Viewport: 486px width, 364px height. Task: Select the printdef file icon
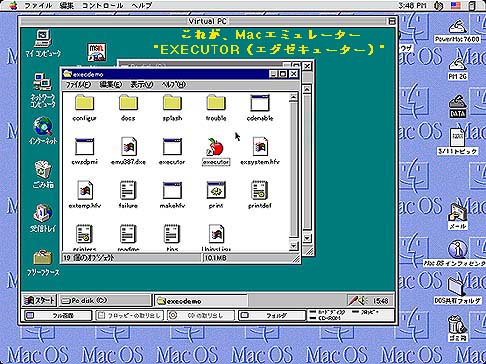(259, 190)
